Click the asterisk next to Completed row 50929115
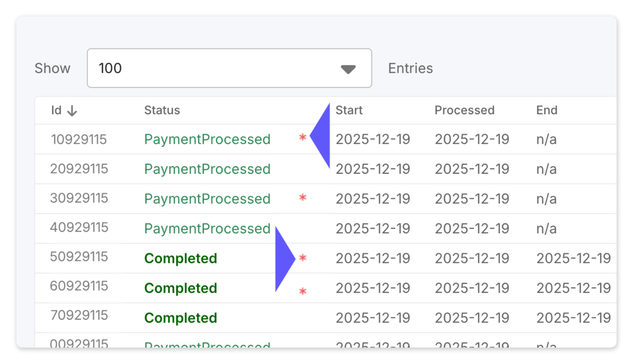Viewport: 633px width, 364px height. tap(303, 258)
